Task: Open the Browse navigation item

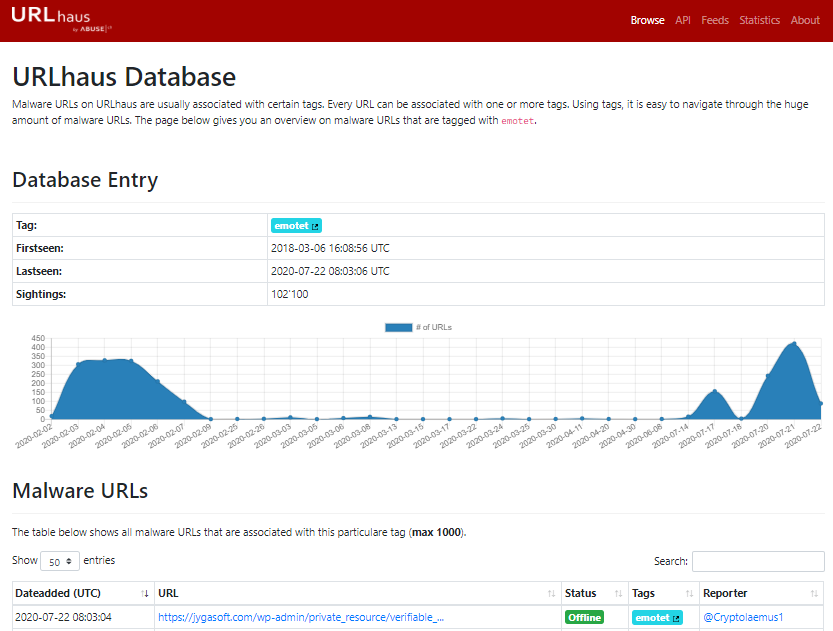Action: tap(647, 20)
